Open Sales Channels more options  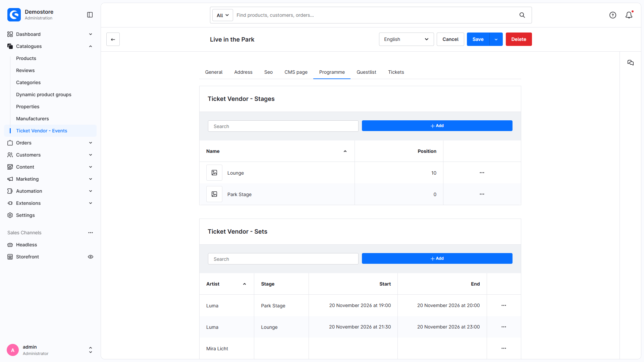91,233
